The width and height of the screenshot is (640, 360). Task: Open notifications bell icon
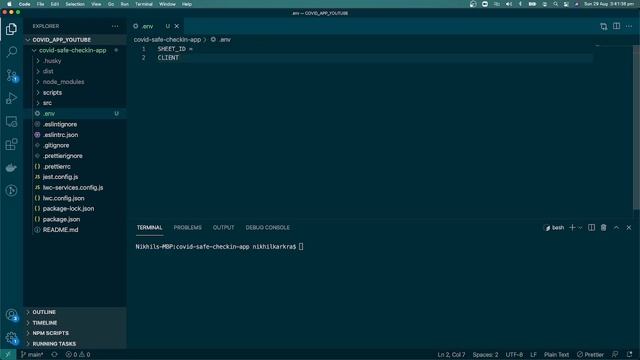pos(629,355)
